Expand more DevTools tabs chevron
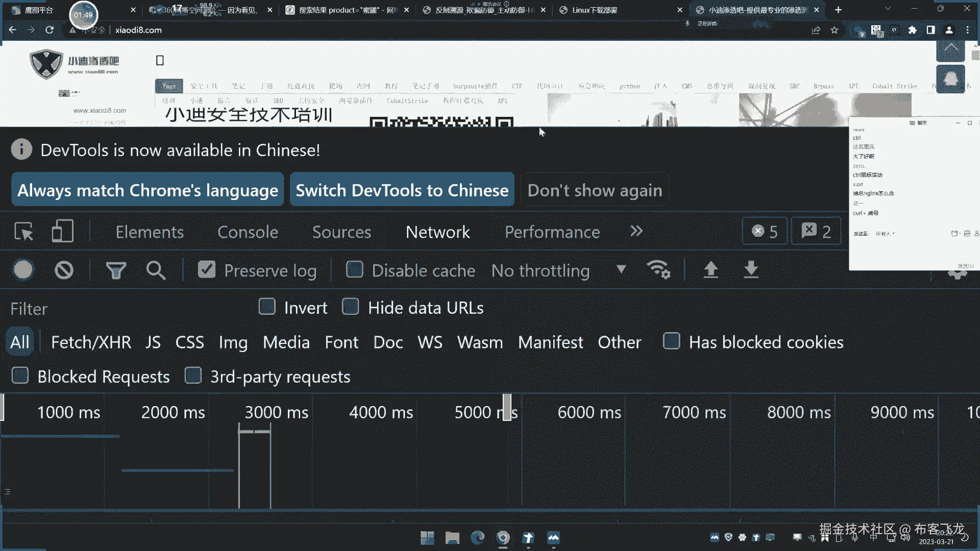The image size is (980, 551). coord(636,232)
